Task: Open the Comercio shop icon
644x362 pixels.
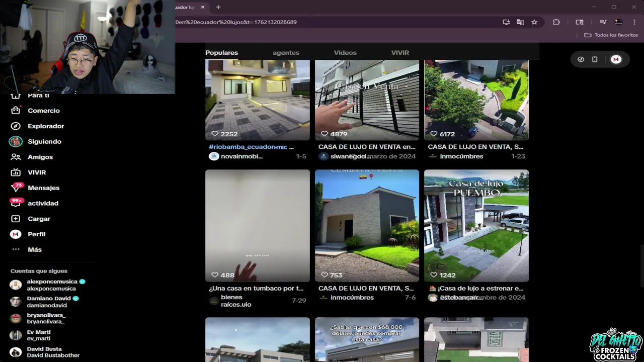Action: [16, 111]
